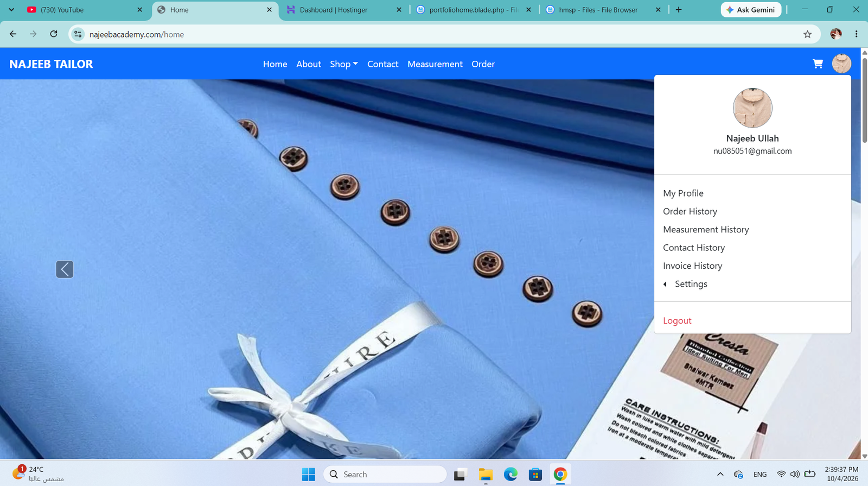Screen dimensions: 868x486
Task: Open the Order nav link
Action: tap(483, 64)
